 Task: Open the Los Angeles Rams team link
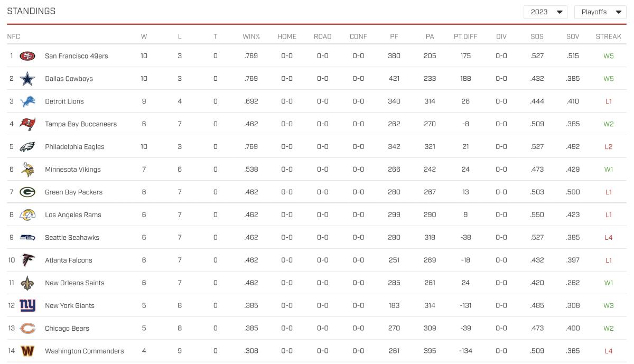pos(73,215)
